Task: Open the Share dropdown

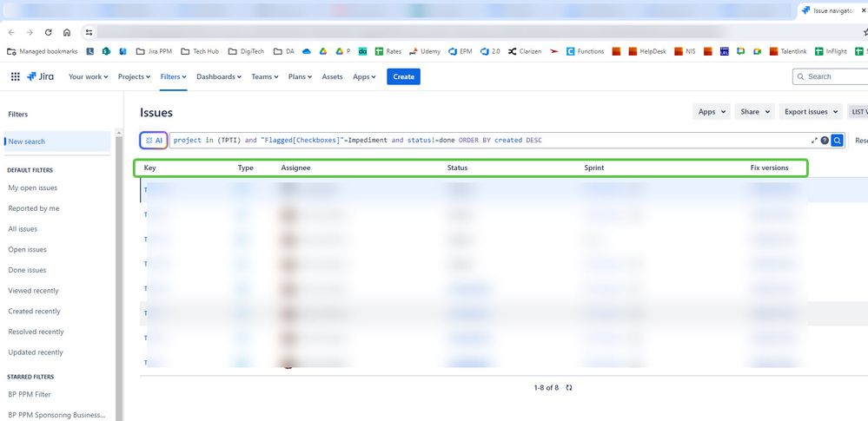Action: pos(755,112)
